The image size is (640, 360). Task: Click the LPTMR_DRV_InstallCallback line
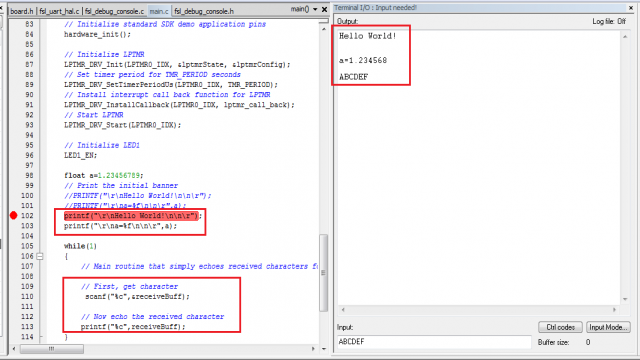pyautogui.click(x=179, y=105)
